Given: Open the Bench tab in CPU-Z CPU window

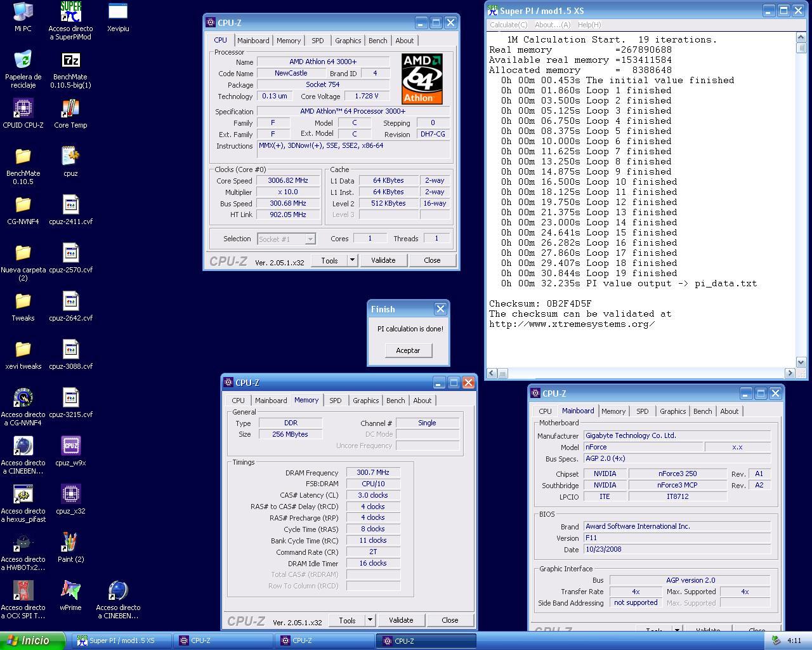Looking at the screenshot, I should tap(378, 41).
